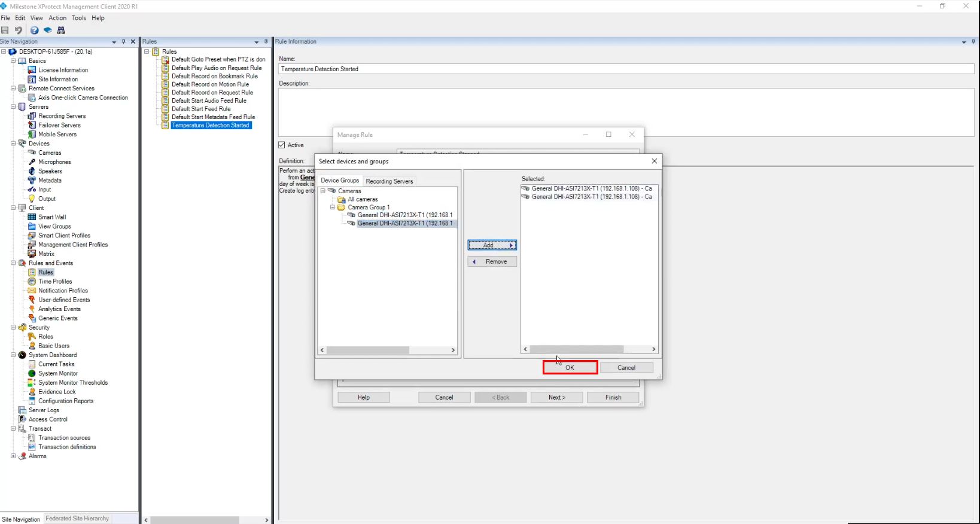This screenshot has height=524, width=980.
Task: Select Generic Events in navigation
Action: [x=58, y=318]
